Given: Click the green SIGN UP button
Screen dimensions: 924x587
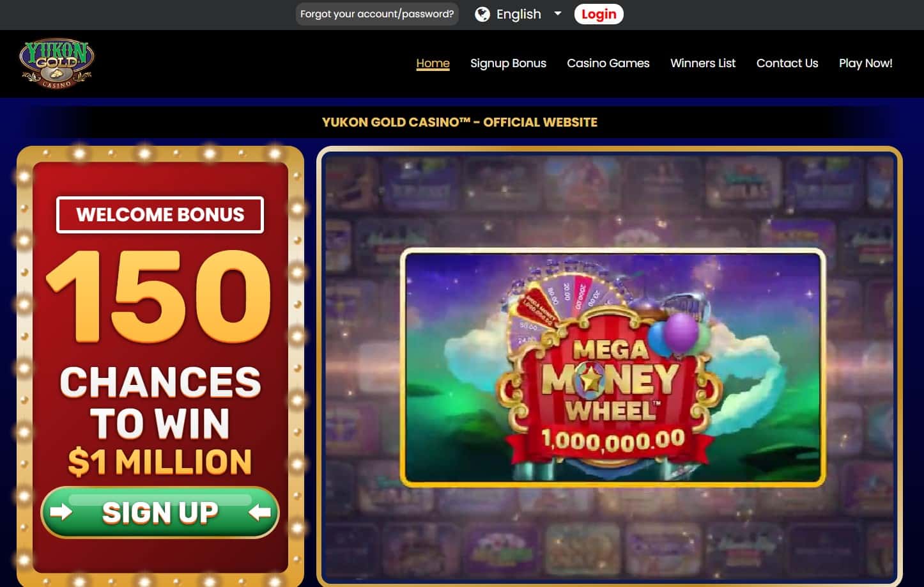Looking at the screenshot, I should (160, 512).
